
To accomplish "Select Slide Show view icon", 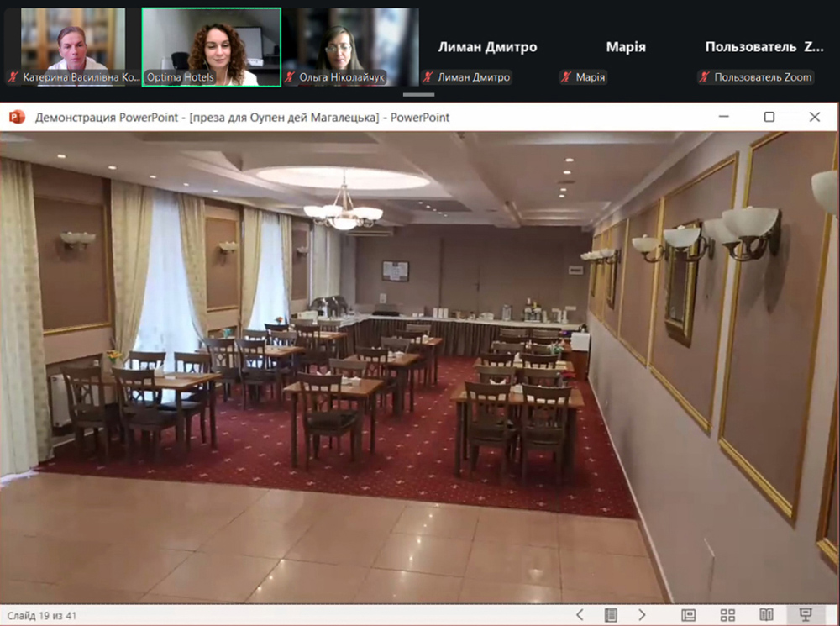I will (x=806, y=615).
